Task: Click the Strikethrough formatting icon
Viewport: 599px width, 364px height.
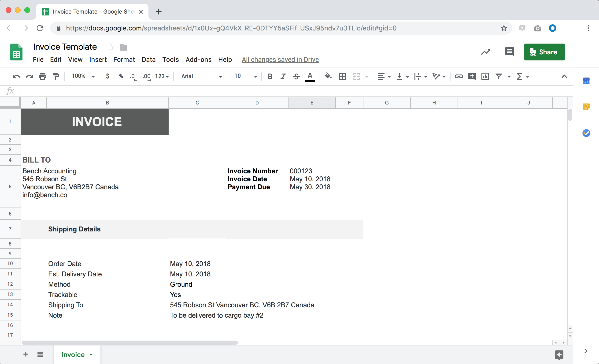Action: point(296,76)
